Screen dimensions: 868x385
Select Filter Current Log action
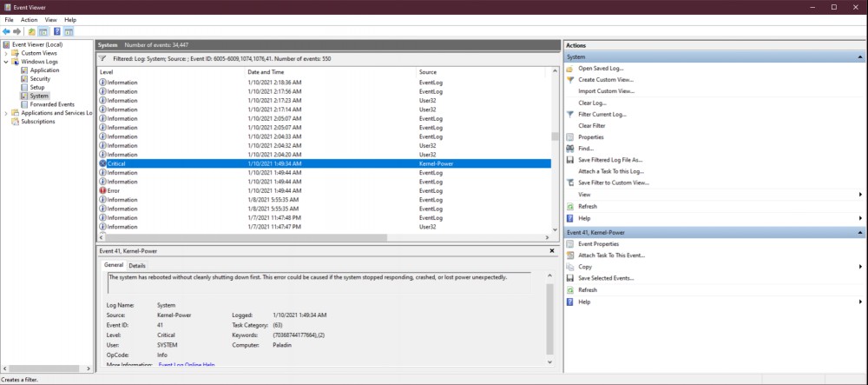click(602, 114)
